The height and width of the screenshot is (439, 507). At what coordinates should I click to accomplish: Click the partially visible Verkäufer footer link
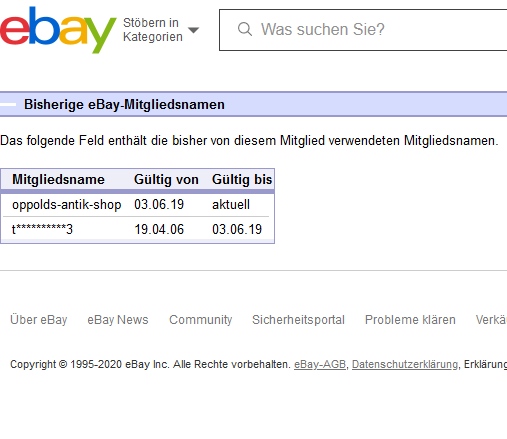click(x=491, y=320)
